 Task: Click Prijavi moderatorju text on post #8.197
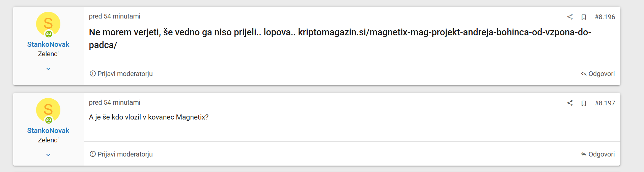tap(125, 154)
